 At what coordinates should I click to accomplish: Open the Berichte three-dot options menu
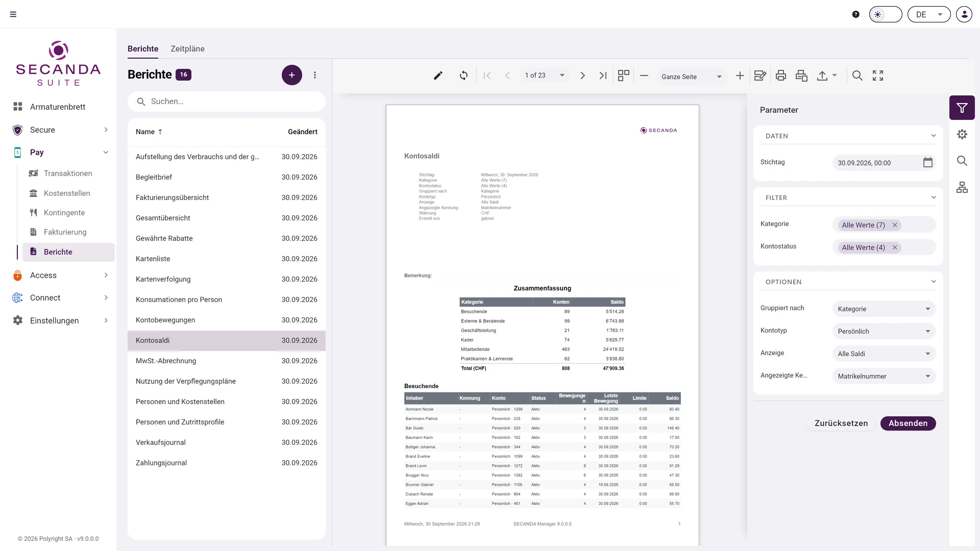click(315, 75)
